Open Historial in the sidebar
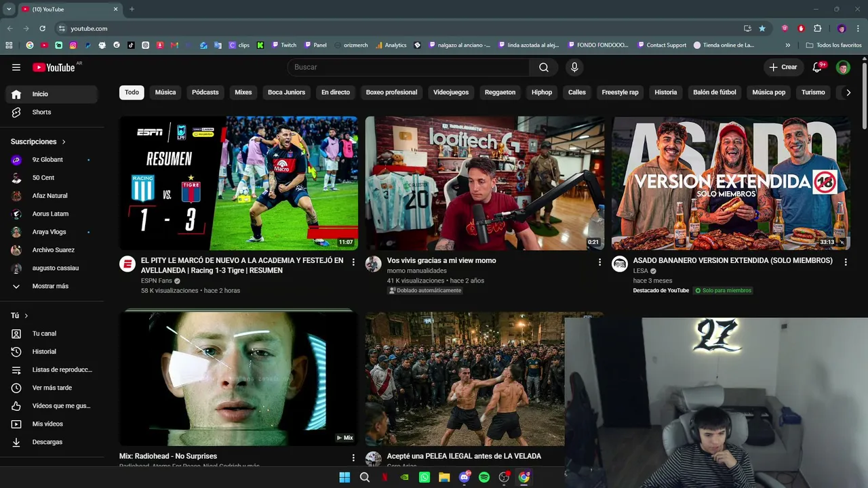Viewport: 868px width, 488px height. 52,351
